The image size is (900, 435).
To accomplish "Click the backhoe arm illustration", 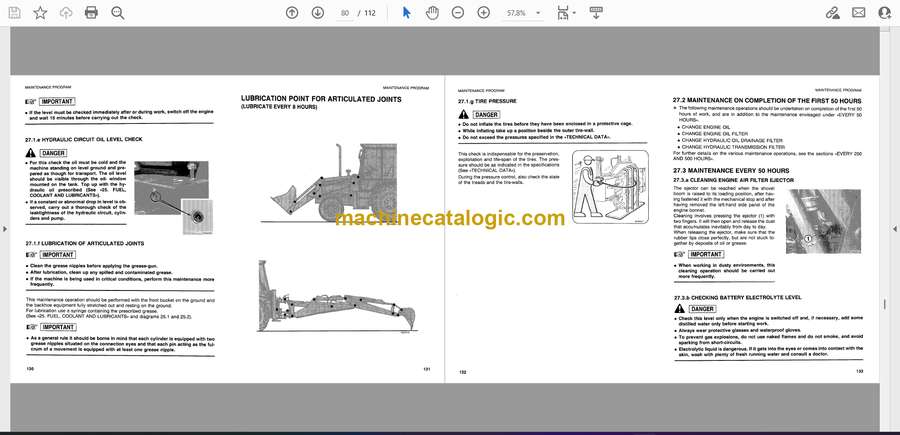I will [x=337, y=297].
